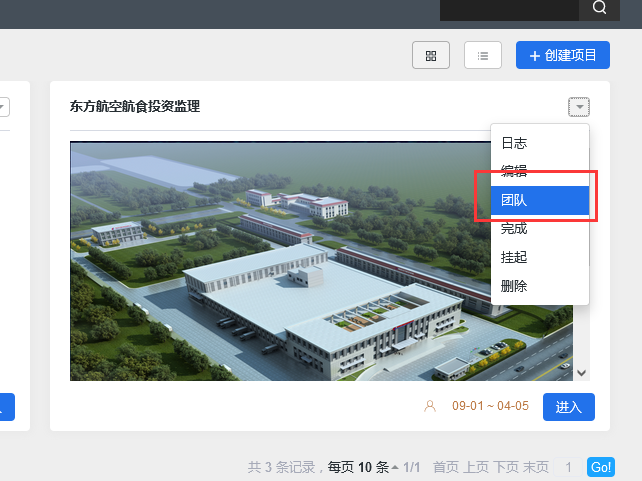
Task: Collapse the project card dropdown arrow
Action: (x=580, y=107)
